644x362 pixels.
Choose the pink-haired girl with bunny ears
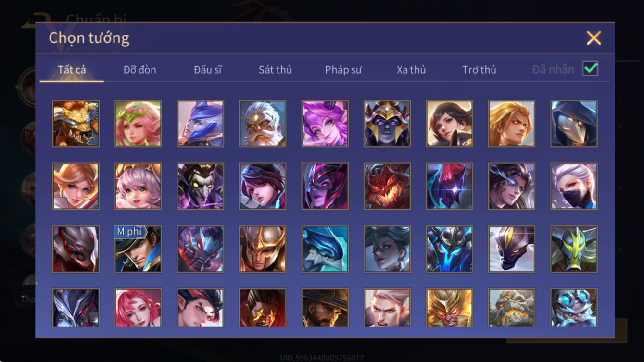pyautogui.click(x=138, y=187)
